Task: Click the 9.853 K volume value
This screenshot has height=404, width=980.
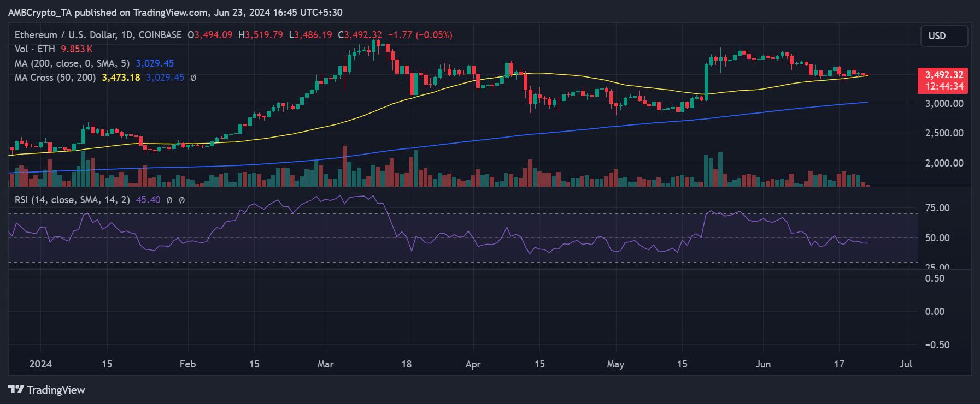Action: click(77, 49)
